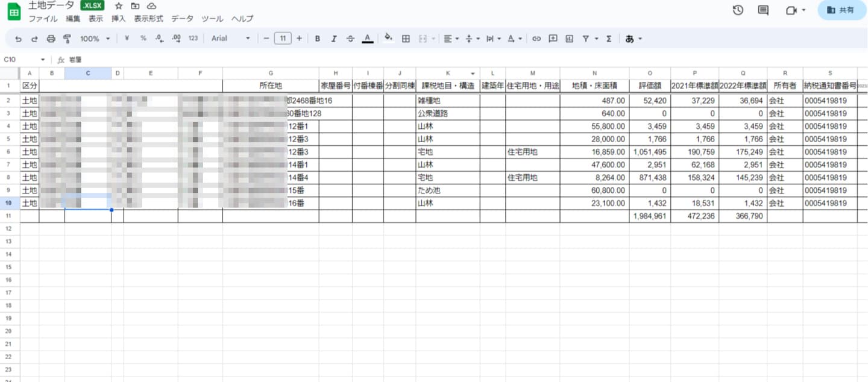Image resolution: width=868 pixels, height=382 pixels.
Task: Open the Arial font dropdown
Action: pyautogui.click(x=230, y=39)
